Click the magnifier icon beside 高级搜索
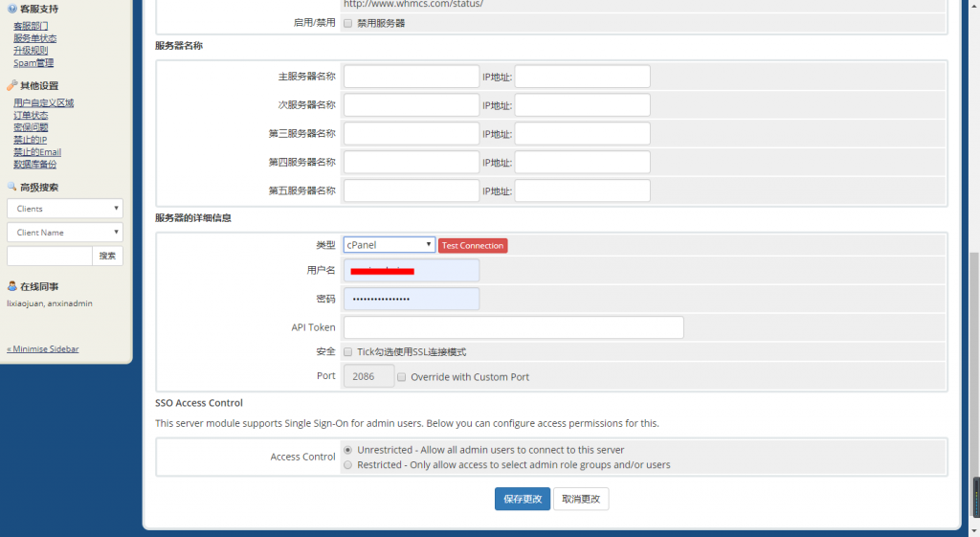 point(11,187)
